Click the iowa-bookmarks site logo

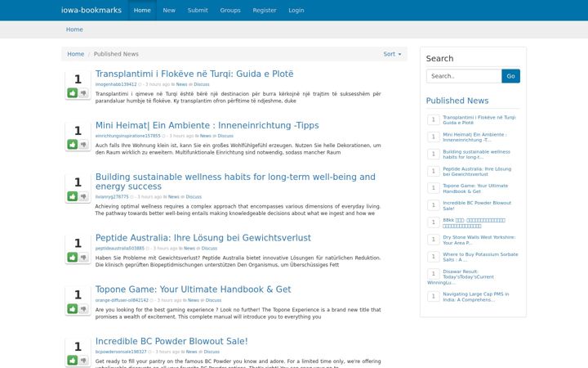pyautogui.click(x=91, y=10)
